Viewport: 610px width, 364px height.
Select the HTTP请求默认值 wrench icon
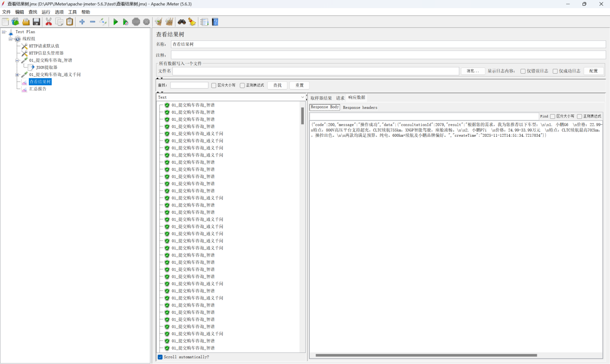coord(25,46)
